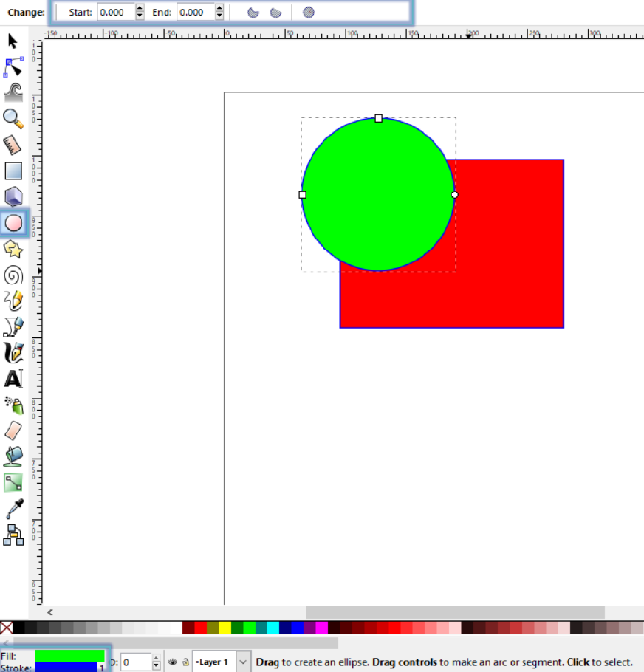This screenshot has width=644, height=672.
Task: Open the Layer 1 dropdown
Action: 221,662
